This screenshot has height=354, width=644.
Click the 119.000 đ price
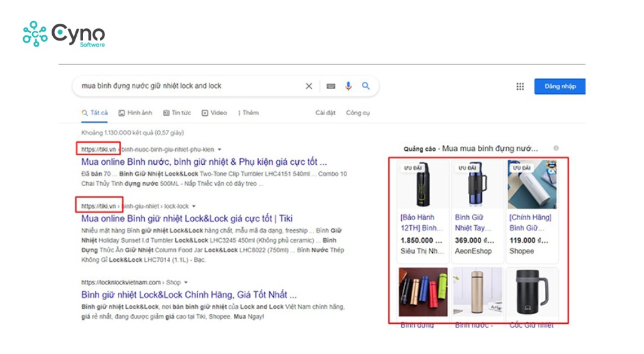529,240
